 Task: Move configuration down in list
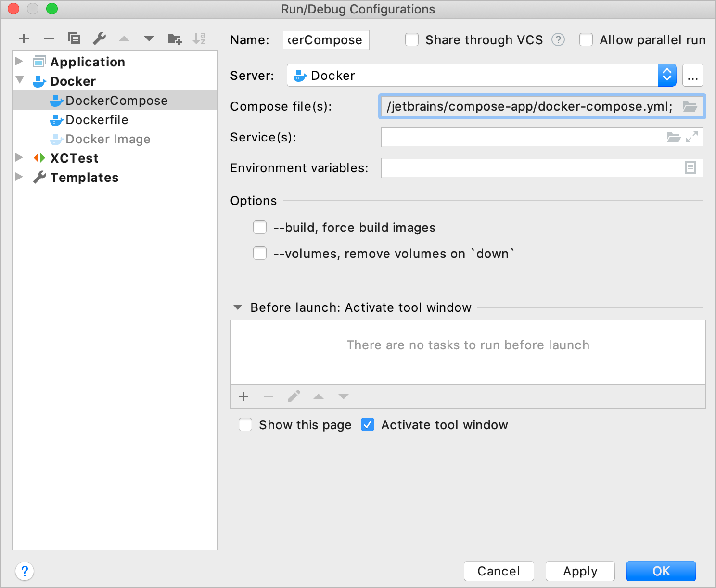149,38
